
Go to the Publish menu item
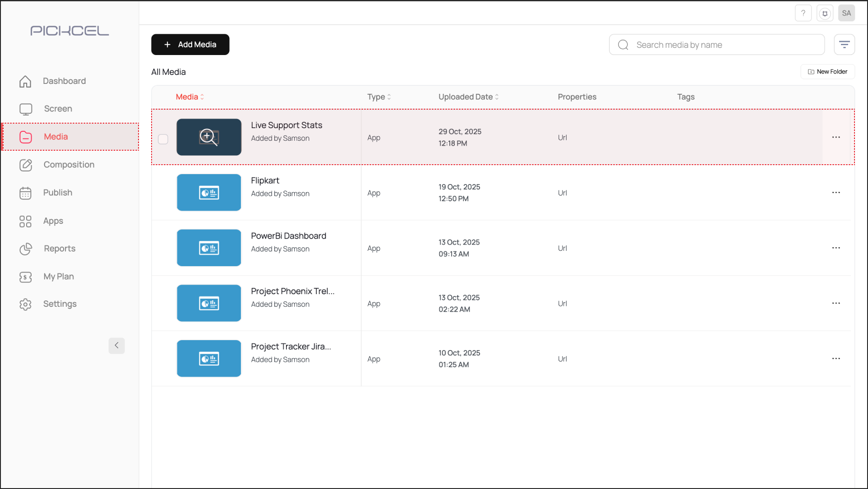point(57,193)
